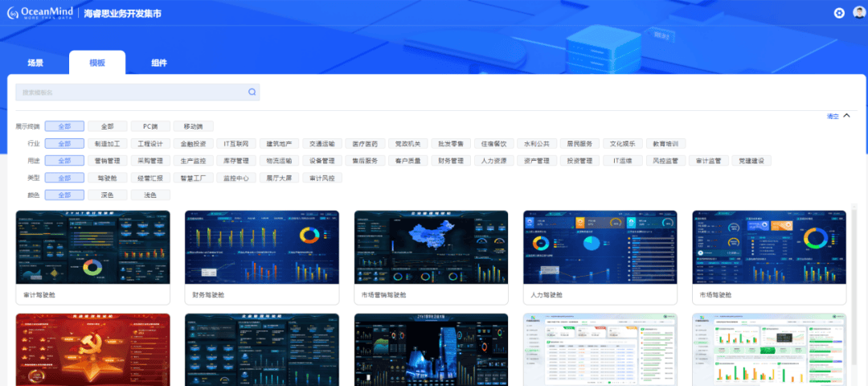
Task: Collapse the filter panel with the chevron
Action: pyautogui.click(x=846, y=116)
